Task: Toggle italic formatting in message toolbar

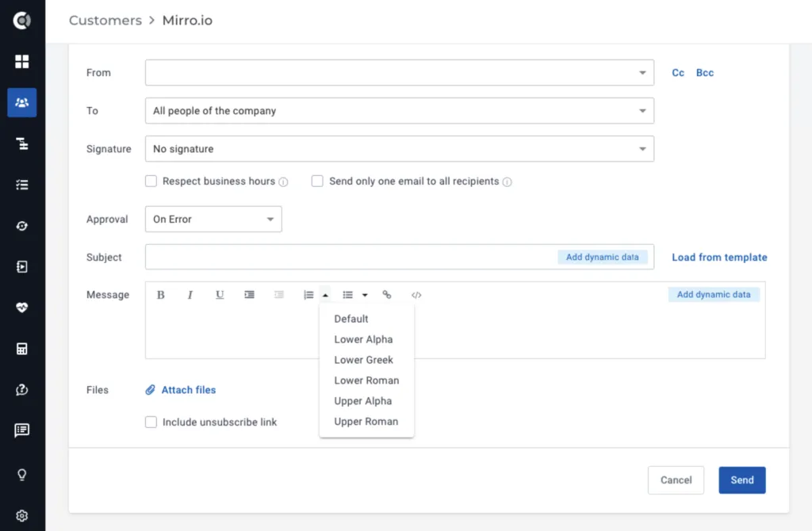Action: coord(190,295)
